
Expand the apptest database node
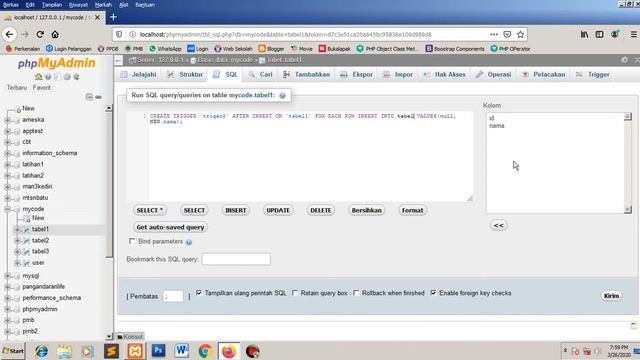(7, 131)
